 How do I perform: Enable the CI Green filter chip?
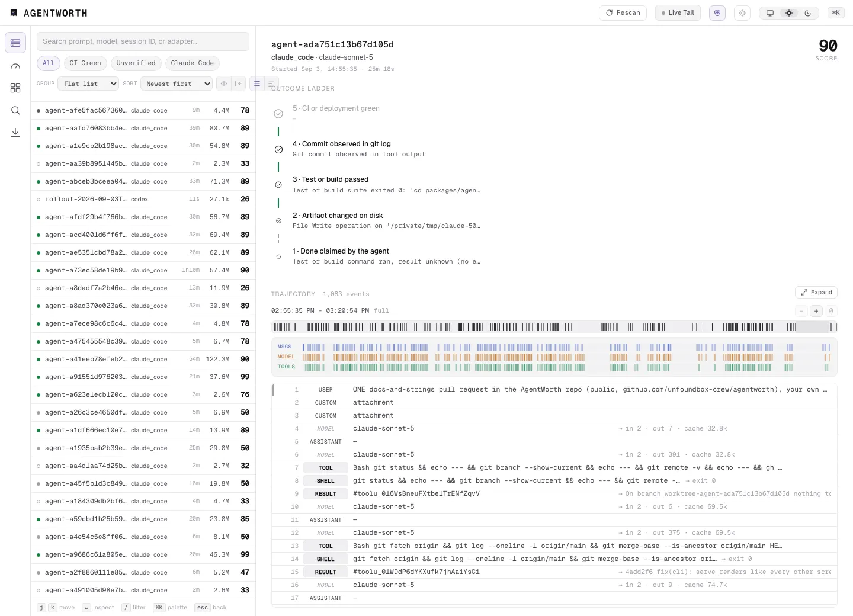tap(85, 63)
